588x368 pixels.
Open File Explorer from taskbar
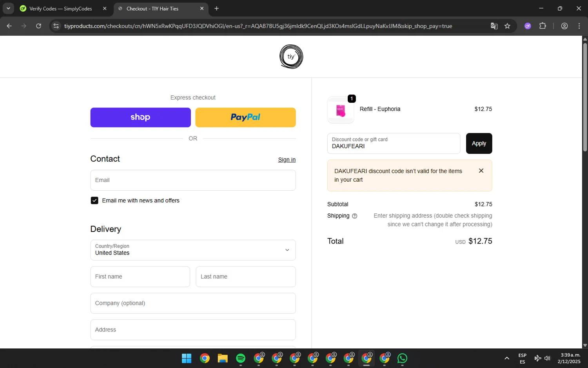coord(223,358)
